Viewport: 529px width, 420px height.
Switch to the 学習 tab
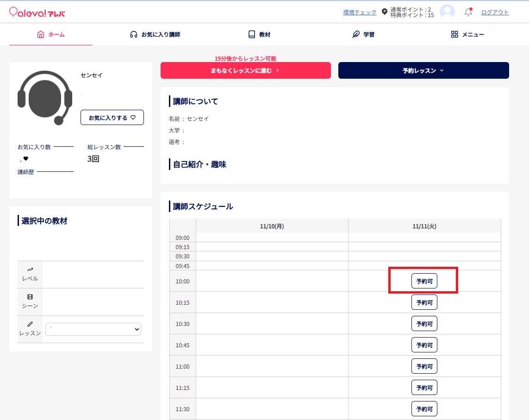click(x=363, y=34)
